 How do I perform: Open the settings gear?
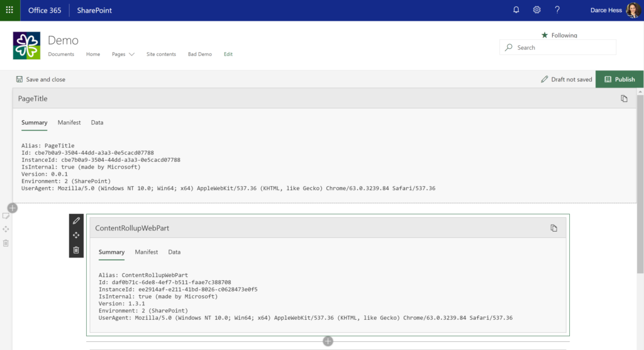[537, 10]
